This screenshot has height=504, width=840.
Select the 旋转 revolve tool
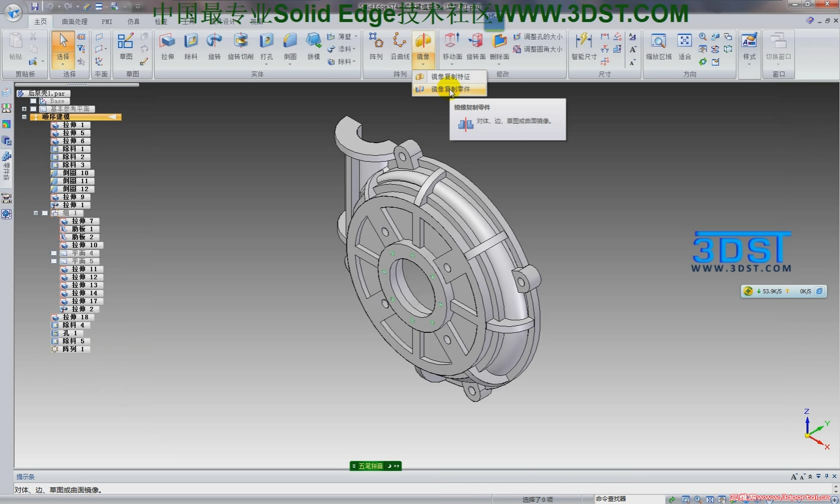tap(214, 46)
